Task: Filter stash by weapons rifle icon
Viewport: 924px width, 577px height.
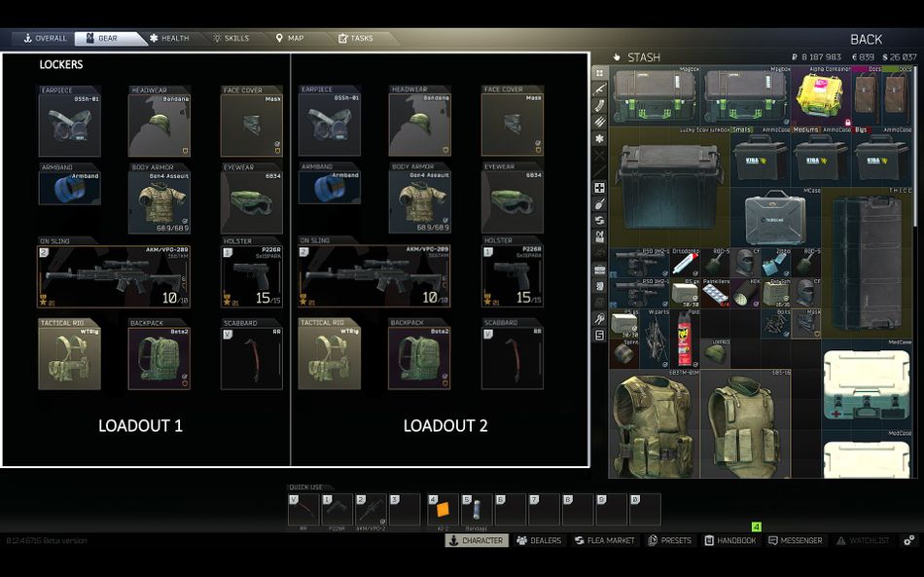Action: pyautogui.click(x=599, y=90)
